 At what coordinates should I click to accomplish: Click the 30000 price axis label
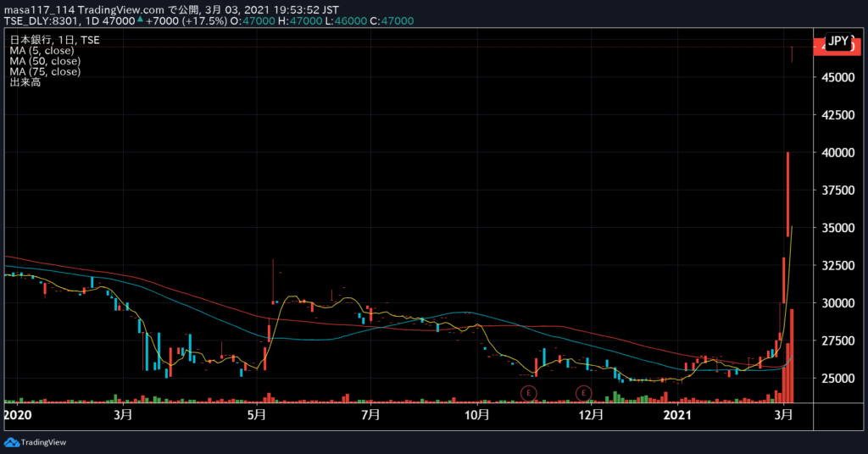point(837,303)
